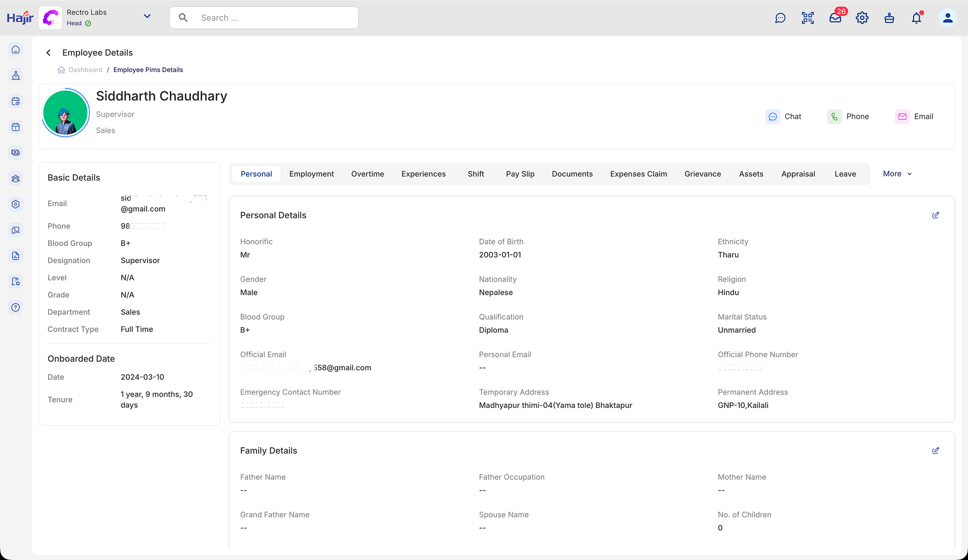Image resolution: width=968 pixels, height=560 pixels.
Task: Click the Email contact button
Action: 914,117
